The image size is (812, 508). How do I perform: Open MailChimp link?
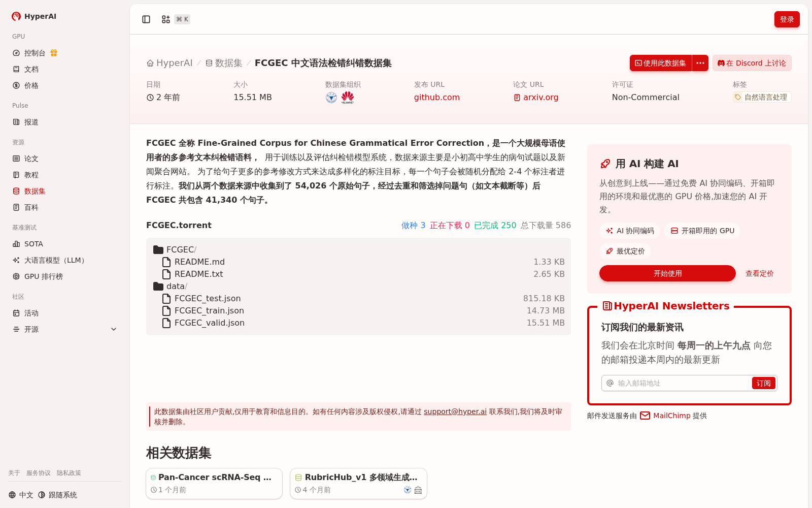(x=665, y=416)
